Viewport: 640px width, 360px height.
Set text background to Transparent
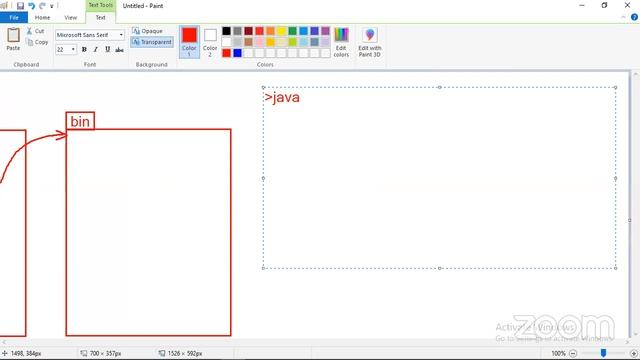click(152, 42)
